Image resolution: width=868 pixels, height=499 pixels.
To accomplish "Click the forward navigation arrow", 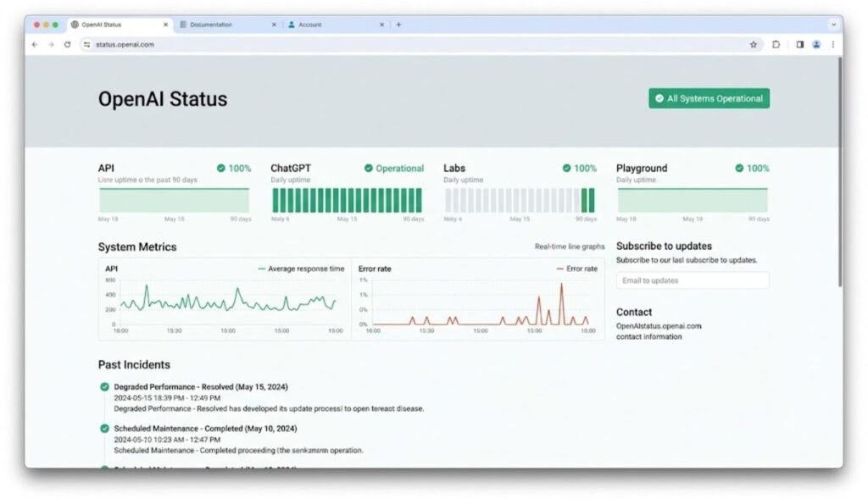I will (51, 45).
